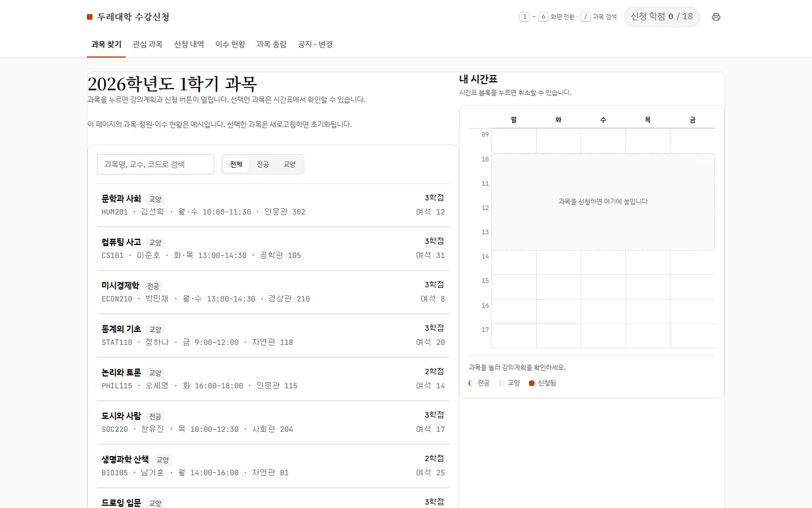Click the 교양 legend marker
Viewport: 812px width, 508px height.
click(501, 383)
